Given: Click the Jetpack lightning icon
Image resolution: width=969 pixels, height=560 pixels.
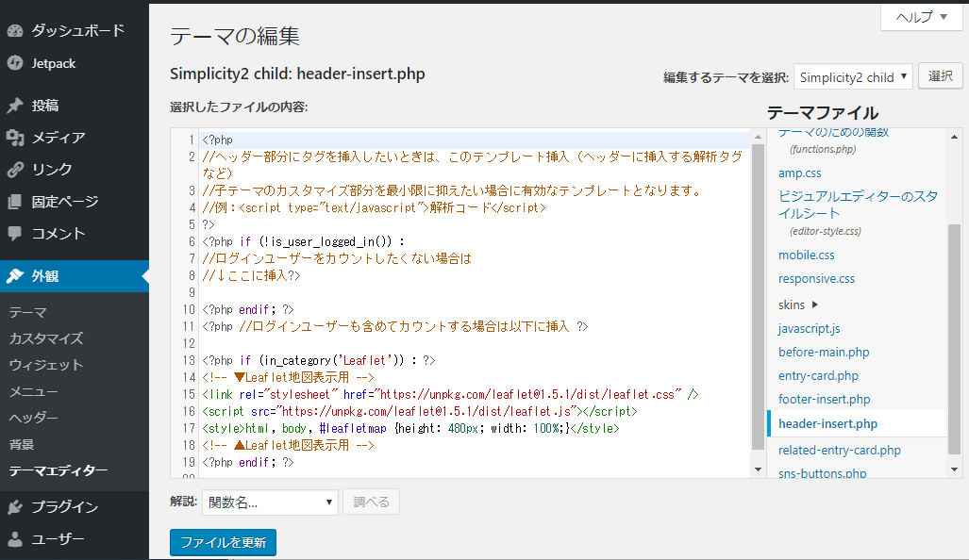Looking at the screenshot, I should pyautogui.click(x=15, y=63).
